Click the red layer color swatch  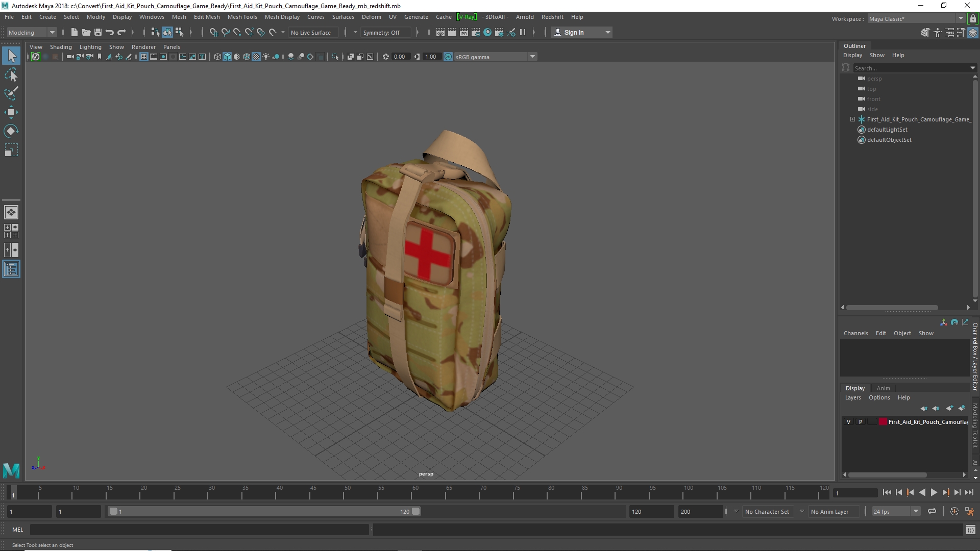(x=883, y=422)
